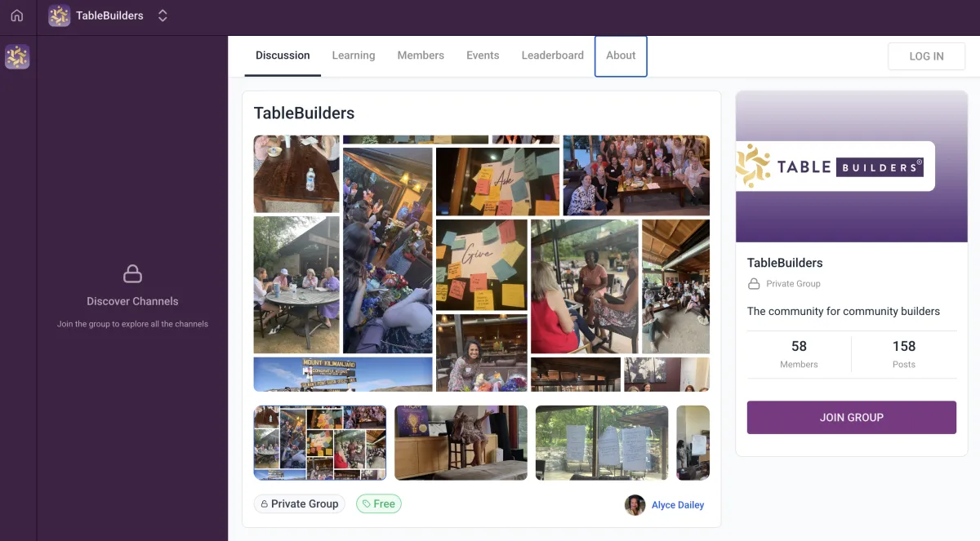Click the JOIN GROUP button
This screenshot has width=980, height=541.
(851, 417)
